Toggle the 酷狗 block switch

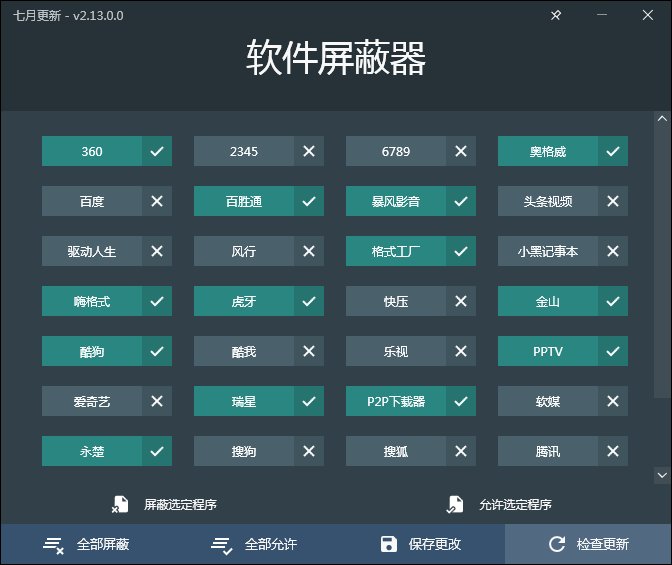[107, 351]
